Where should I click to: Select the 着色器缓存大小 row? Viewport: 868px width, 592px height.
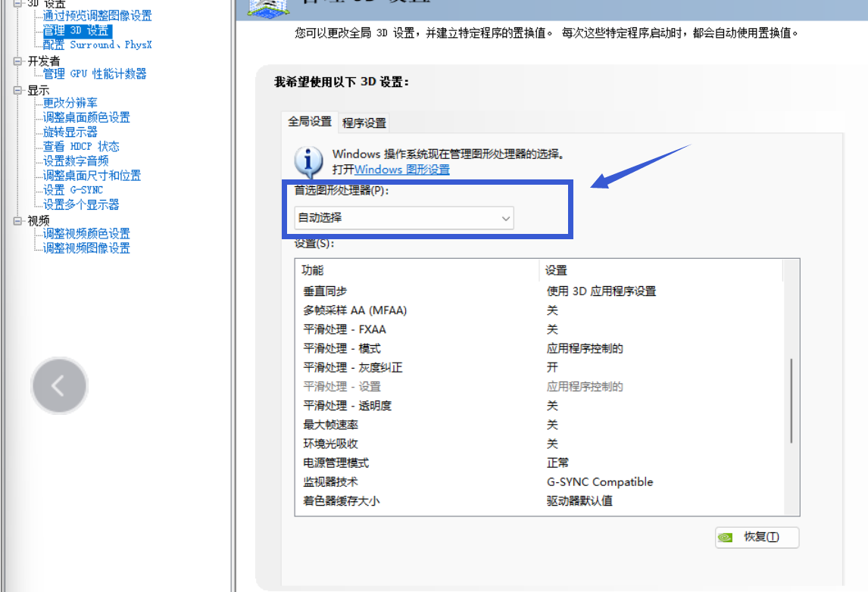540,501
